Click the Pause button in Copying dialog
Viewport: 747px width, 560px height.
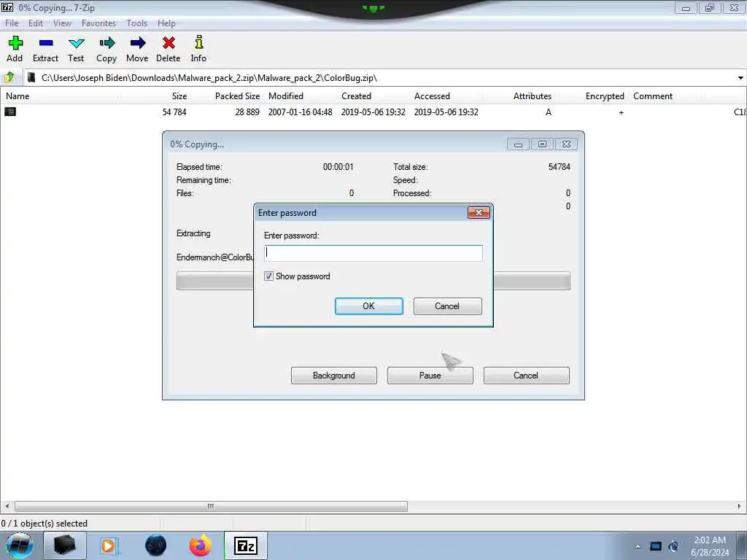click(430, 376)
